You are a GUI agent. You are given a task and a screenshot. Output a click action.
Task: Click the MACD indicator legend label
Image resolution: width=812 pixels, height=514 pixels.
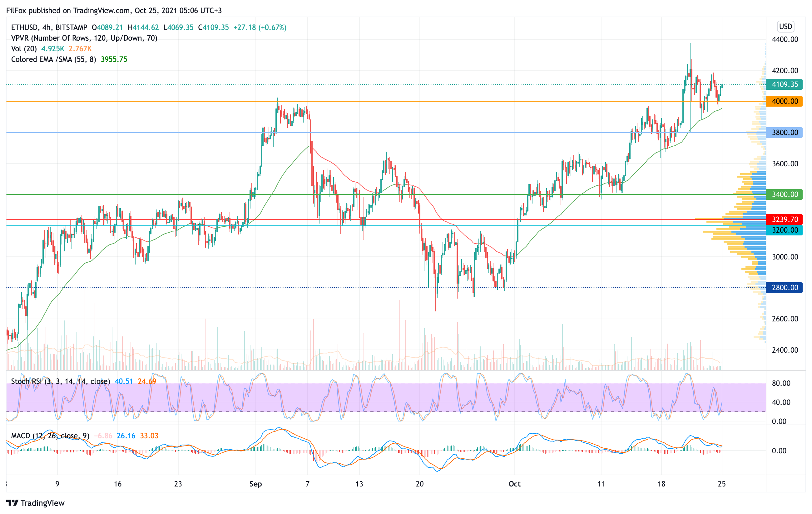pyautogui.click(x=50, y=436)
